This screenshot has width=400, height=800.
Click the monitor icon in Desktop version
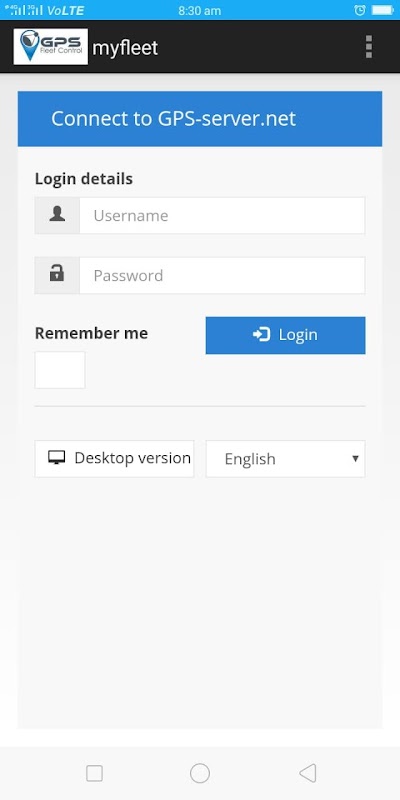pyautogui.click(x=57, y=458)
